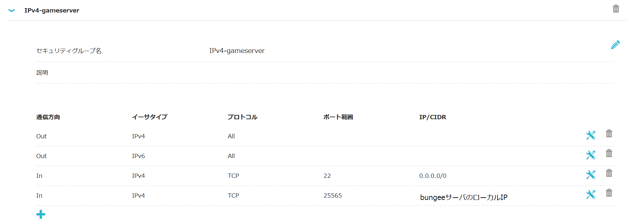
Task: Click the ポート範囲 column header
Action: click(x=338, y=117)
